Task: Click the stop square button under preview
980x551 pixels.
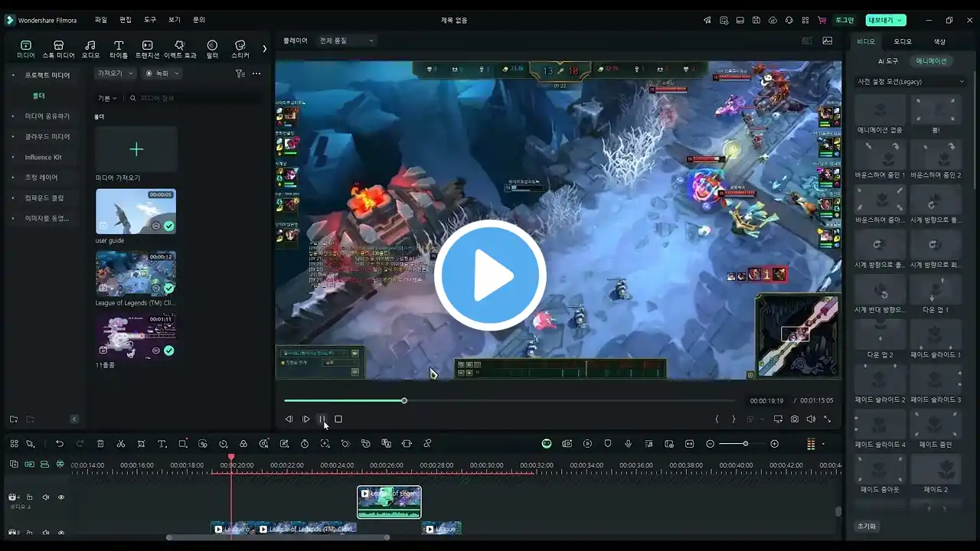Action: coord(338,419)
